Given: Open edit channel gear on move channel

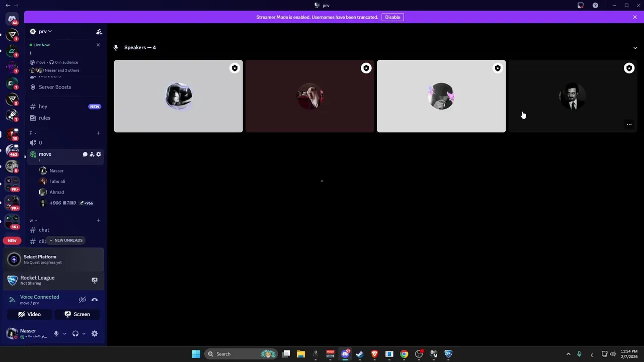Looking at the screenshot, I should point(99,154).
